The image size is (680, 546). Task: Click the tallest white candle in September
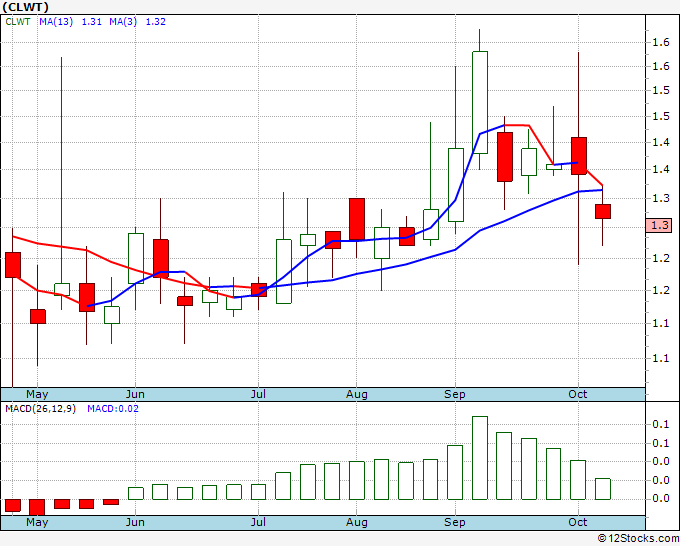pos(480,102)
